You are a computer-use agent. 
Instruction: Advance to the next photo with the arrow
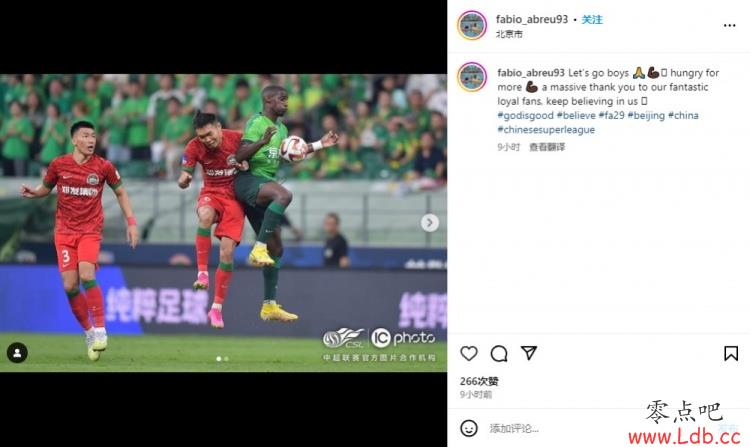click(430, 223)
